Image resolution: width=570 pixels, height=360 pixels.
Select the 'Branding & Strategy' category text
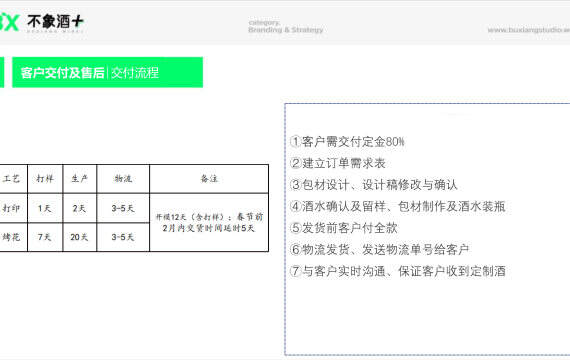coord(286,30)
